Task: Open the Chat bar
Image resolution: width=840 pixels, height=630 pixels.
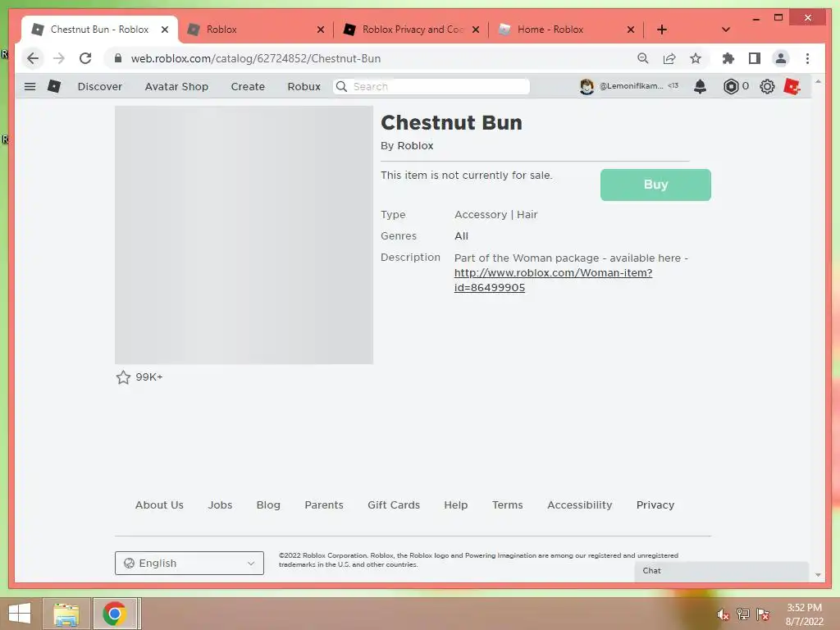Action: [x=722, y=571]
